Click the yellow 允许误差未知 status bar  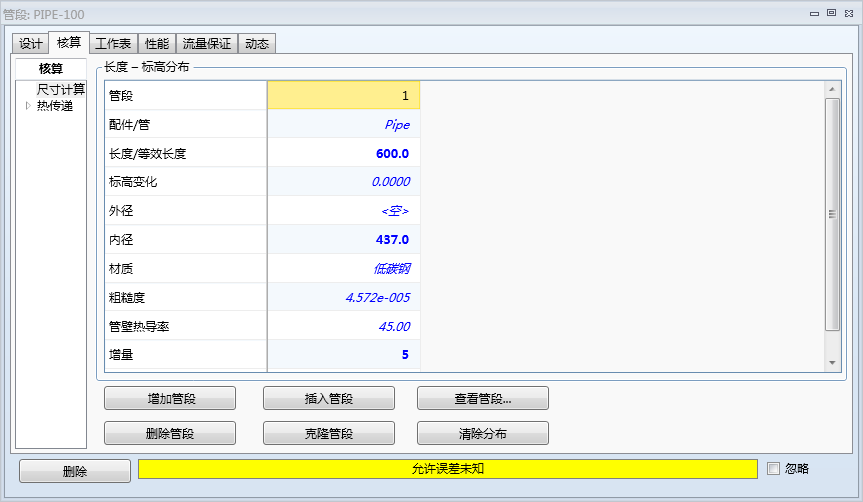(448, 468)
